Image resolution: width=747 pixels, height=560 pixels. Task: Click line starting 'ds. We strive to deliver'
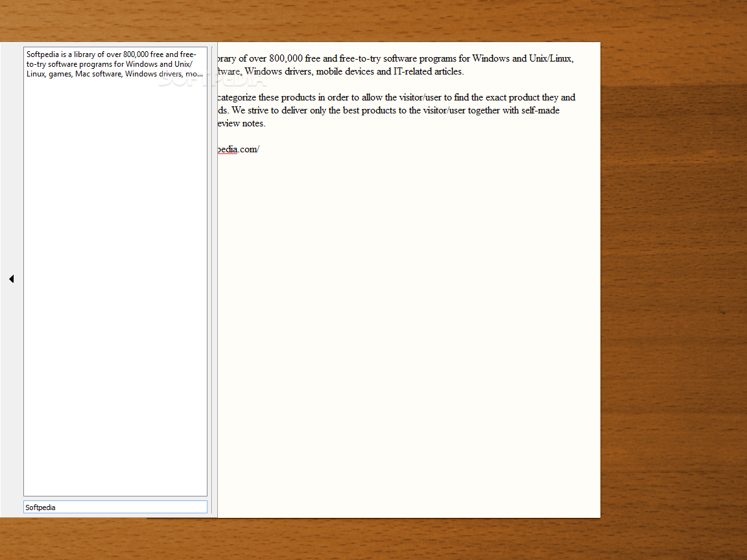pos(389,110)
